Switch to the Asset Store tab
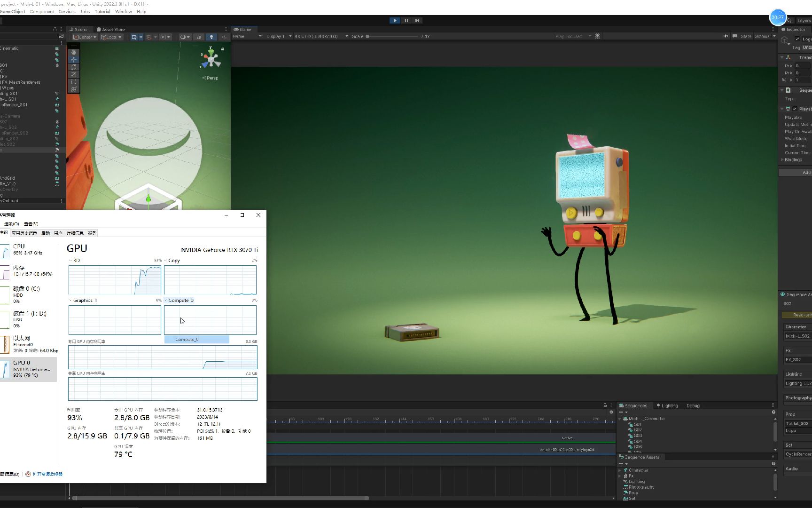Image resolution: width=812 pixels, height=508 pixels. (111, 29)
